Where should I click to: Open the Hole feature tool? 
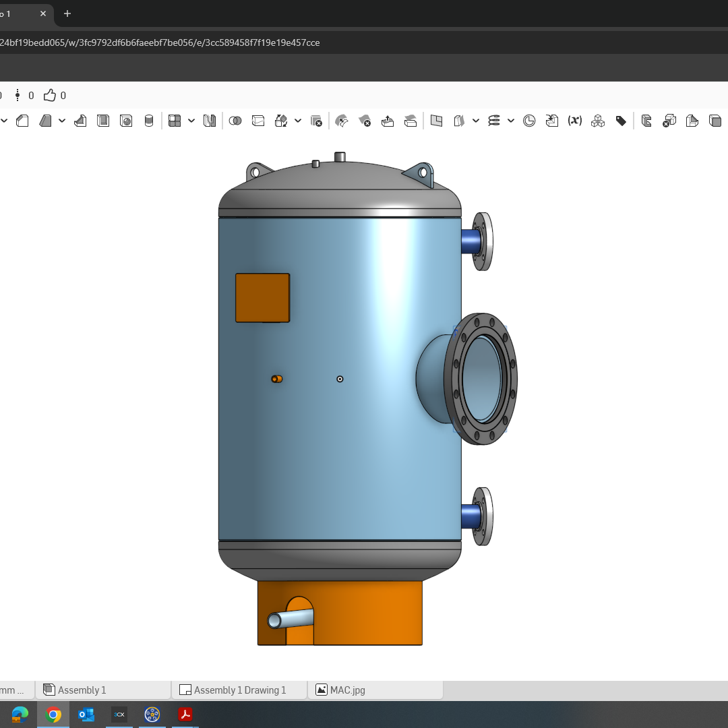pos(126,121)
